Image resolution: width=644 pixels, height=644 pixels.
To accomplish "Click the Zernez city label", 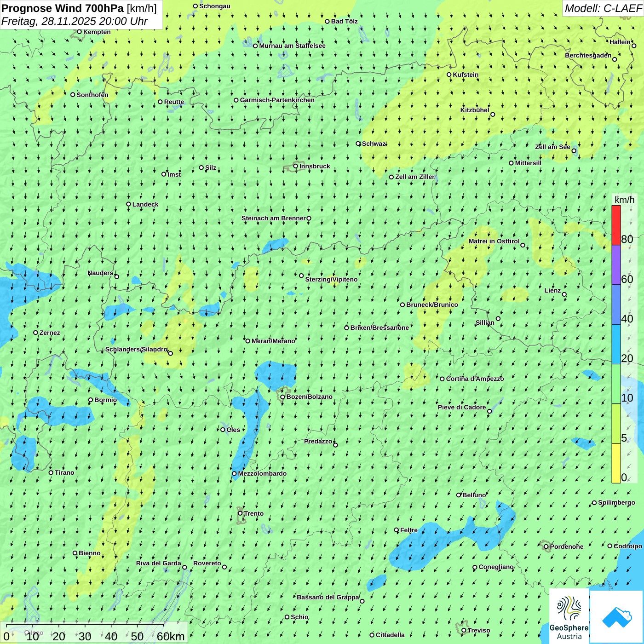I will pos(50,333).
